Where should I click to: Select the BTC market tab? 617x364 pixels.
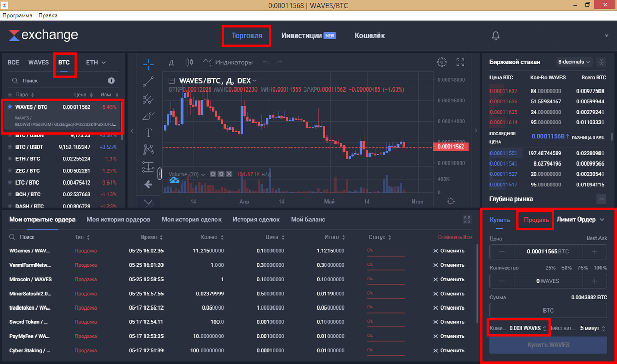point(64,62)
